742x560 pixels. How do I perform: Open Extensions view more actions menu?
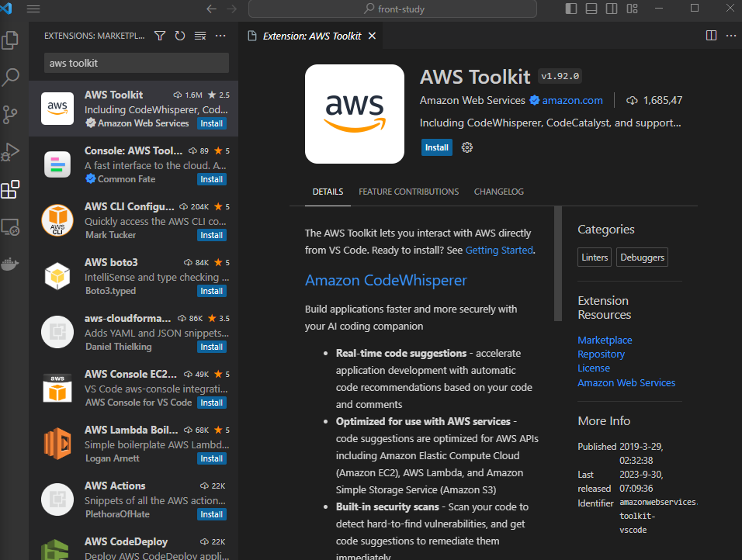[x=220, y=36]
